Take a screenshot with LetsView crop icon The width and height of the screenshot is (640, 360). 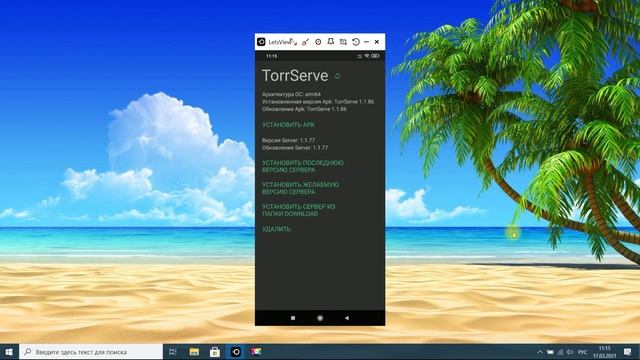[x=343, y=42]
